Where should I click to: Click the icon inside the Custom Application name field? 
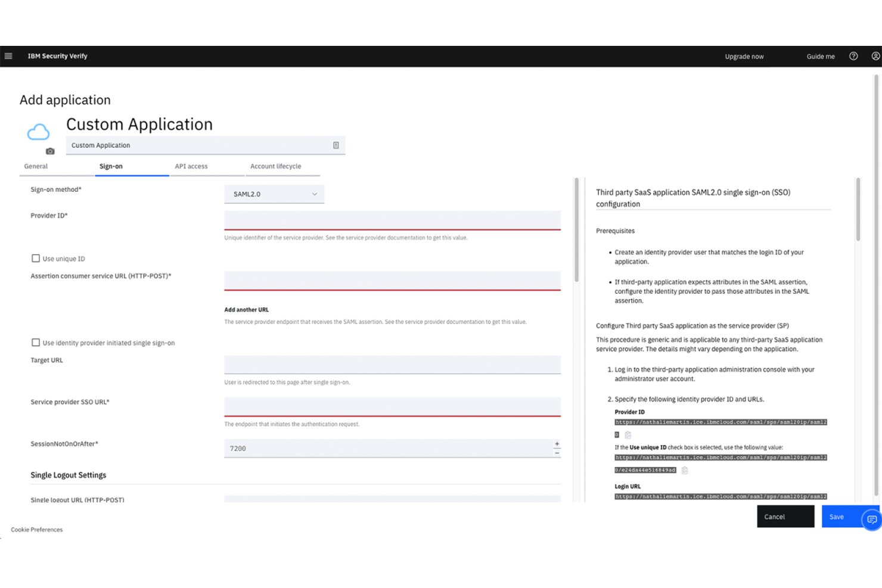(x=336, y=145)
